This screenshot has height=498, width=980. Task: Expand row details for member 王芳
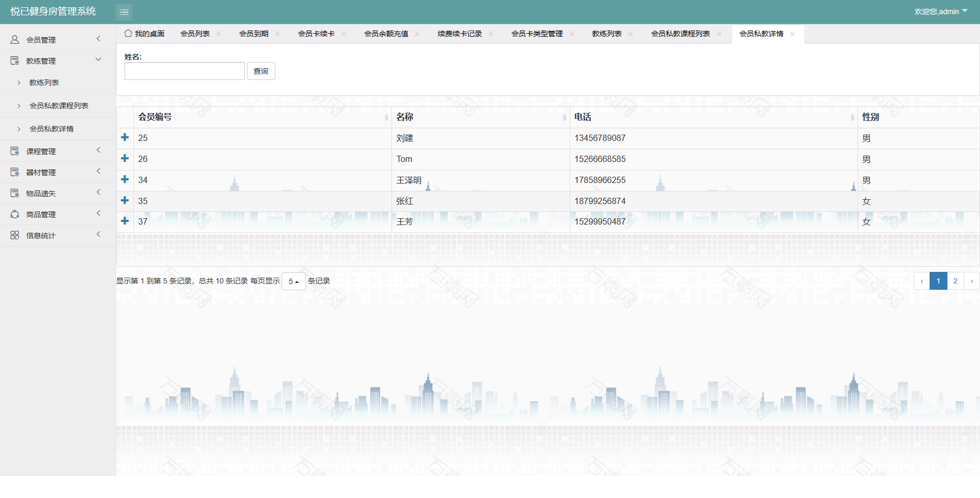click(x=125, y=221)
